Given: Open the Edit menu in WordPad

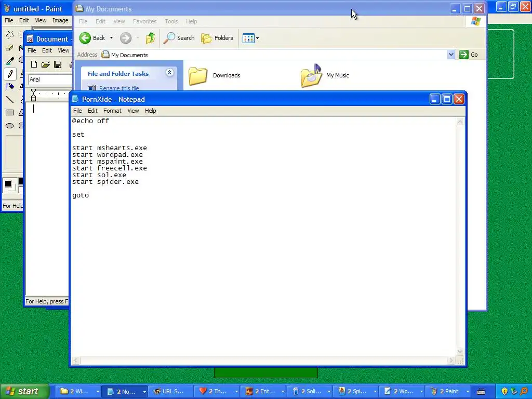Looking at the screenshot, I should coord(47,50).
